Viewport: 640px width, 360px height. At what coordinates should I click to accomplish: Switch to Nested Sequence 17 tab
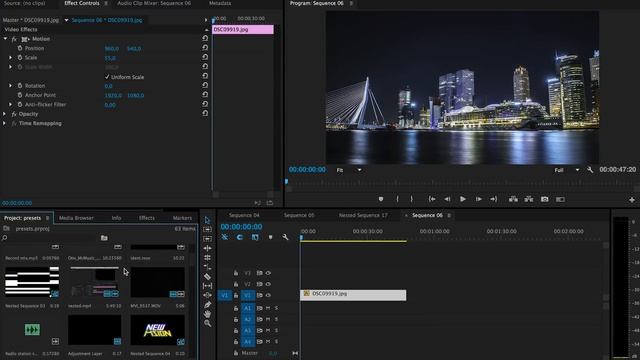pyautogui.click(x=363, y=215)
